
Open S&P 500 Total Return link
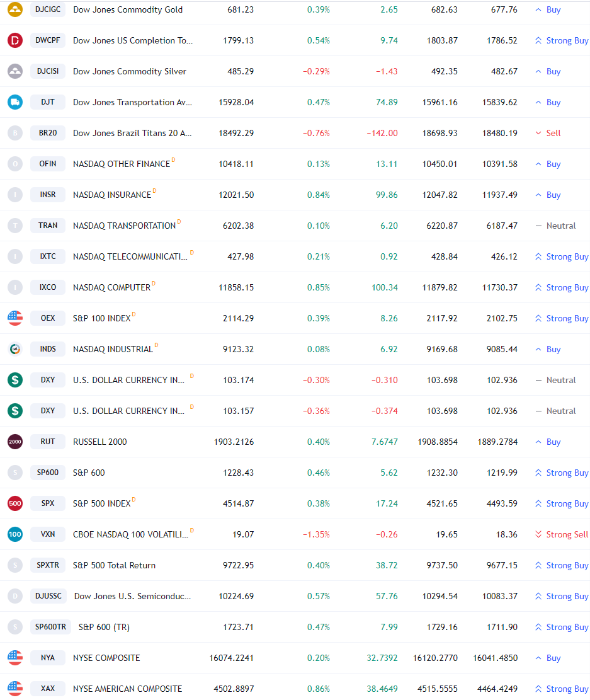tap(114, 565)
